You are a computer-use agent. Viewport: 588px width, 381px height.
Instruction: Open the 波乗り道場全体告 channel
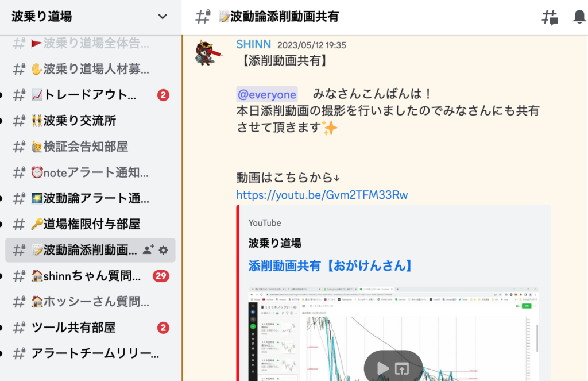(90, 44)
